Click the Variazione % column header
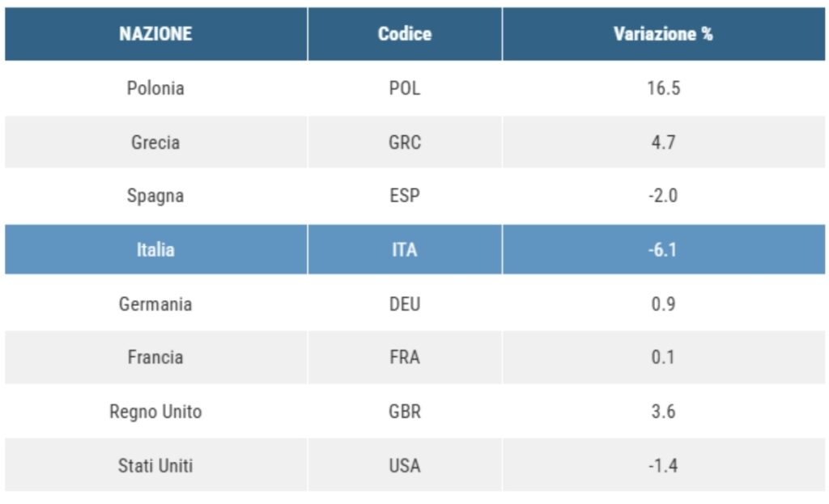Screen dimensions: 829x504 (x=664, y=34)
